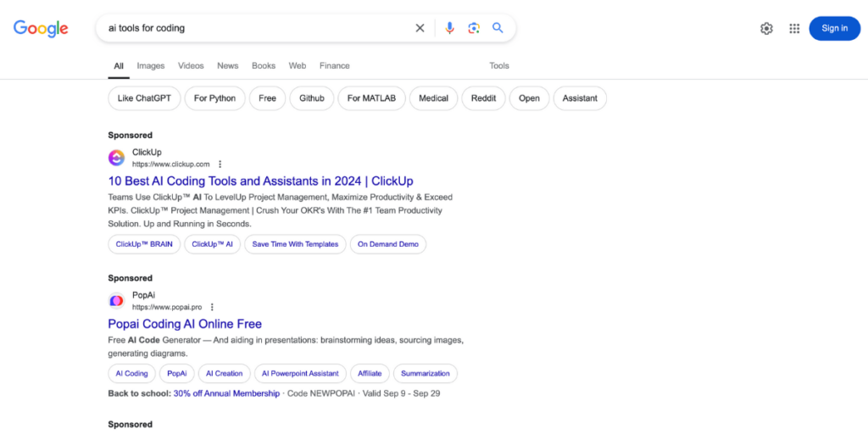Expand the Tools search options
Screen dimensions: 868x434
(499, 65)
